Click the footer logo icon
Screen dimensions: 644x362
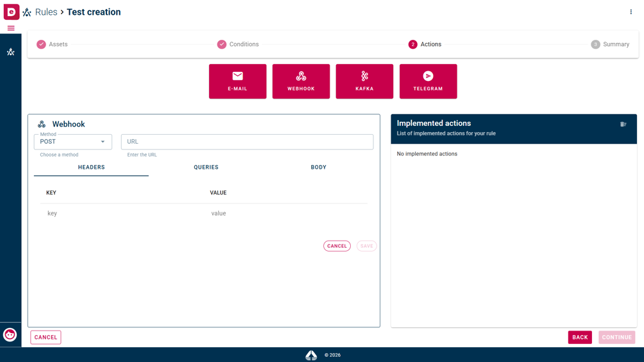[311, 355]
